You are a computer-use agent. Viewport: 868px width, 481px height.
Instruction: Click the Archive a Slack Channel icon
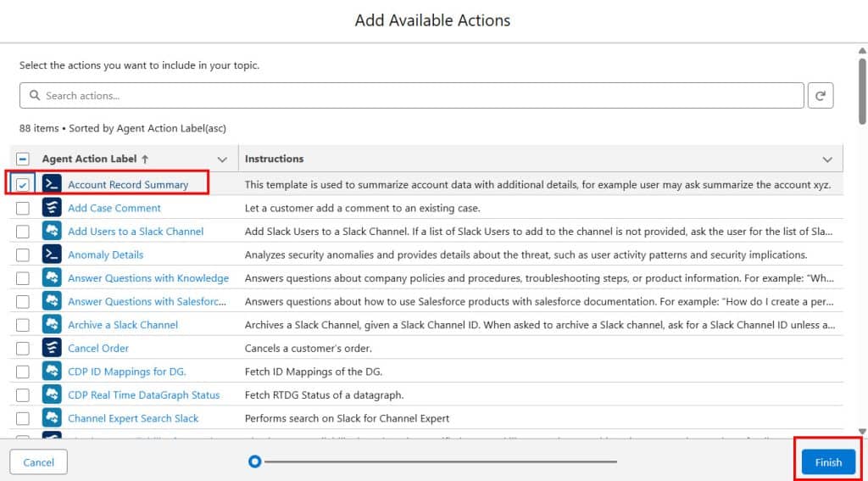pos(52,325)
